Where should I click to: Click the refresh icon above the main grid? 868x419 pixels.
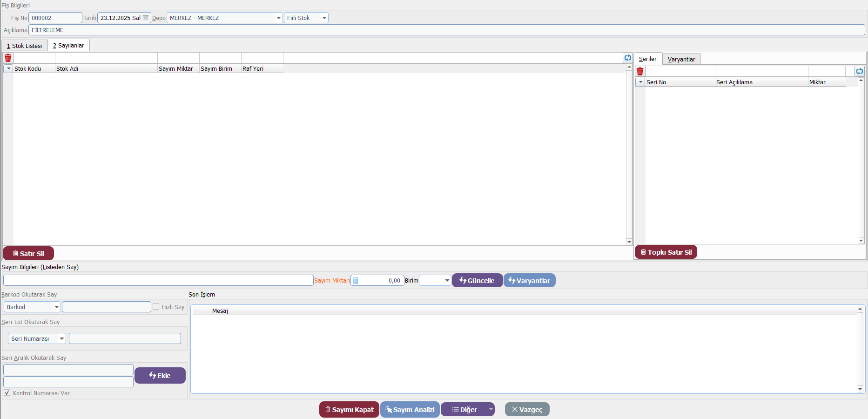tap(628, 58)
